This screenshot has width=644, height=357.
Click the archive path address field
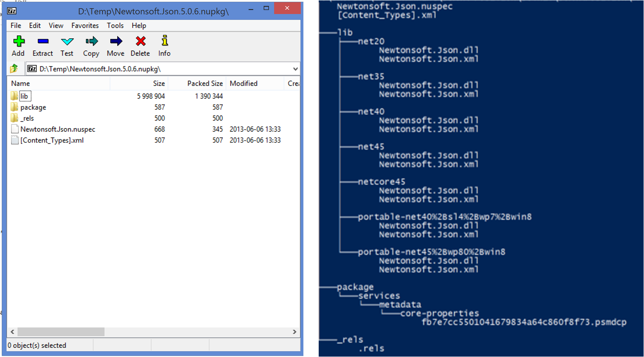tap(161, 69)
